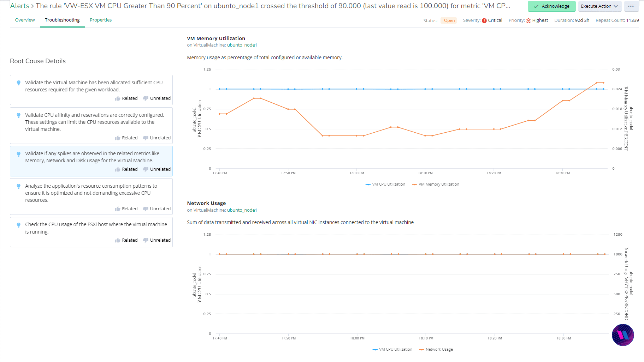Image resolution: width=644 pixels, height=362 pixels.
Task: Click lightbulb icon on ESXi host card
Action: (x=19, y=225)
